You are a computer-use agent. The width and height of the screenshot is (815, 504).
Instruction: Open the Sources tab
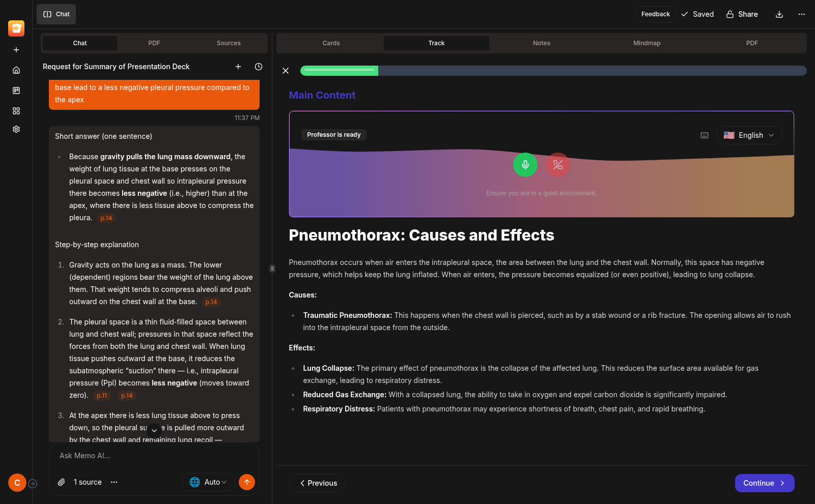pos(229,43)
